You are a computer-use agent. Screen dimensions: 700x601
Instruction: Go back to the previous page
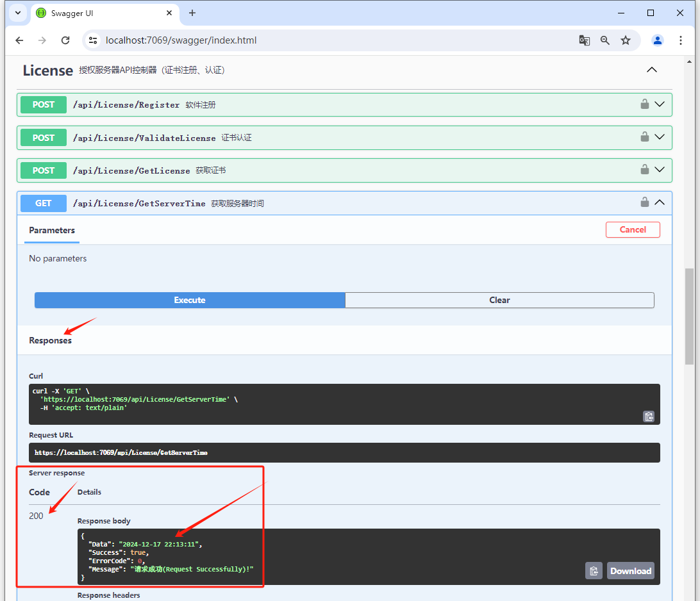(19, 40)
